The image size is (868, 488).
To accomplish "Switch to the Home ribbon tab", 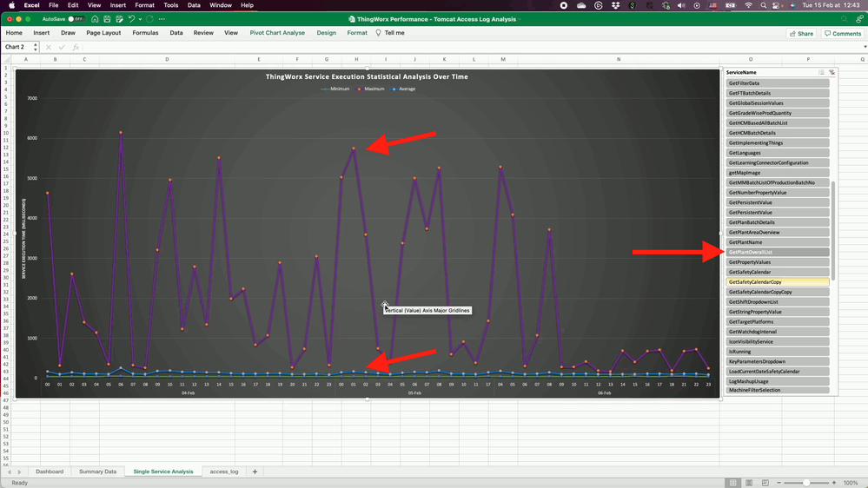I will click(14, 33).
